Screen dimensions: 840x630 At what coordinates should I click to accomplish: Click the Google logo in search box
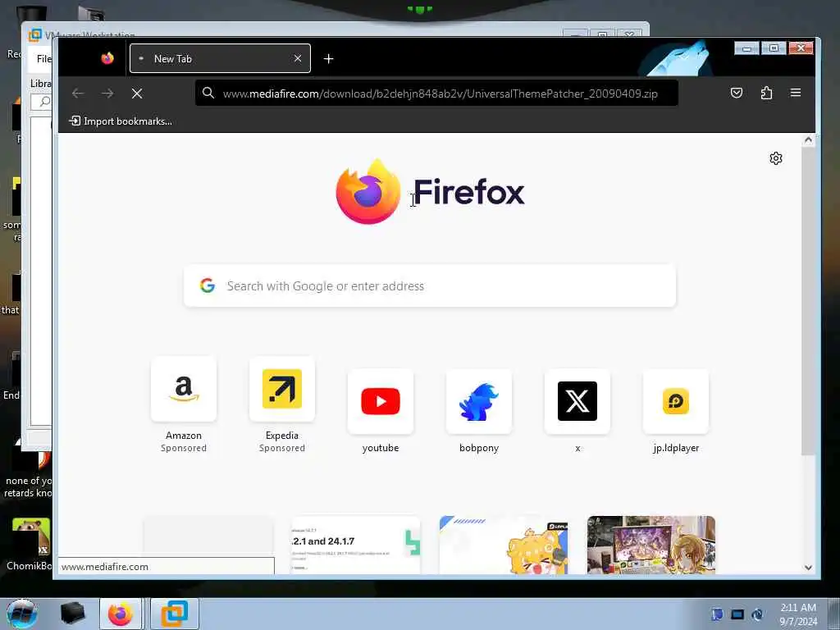pyautogui.click(x=208, y=285)
